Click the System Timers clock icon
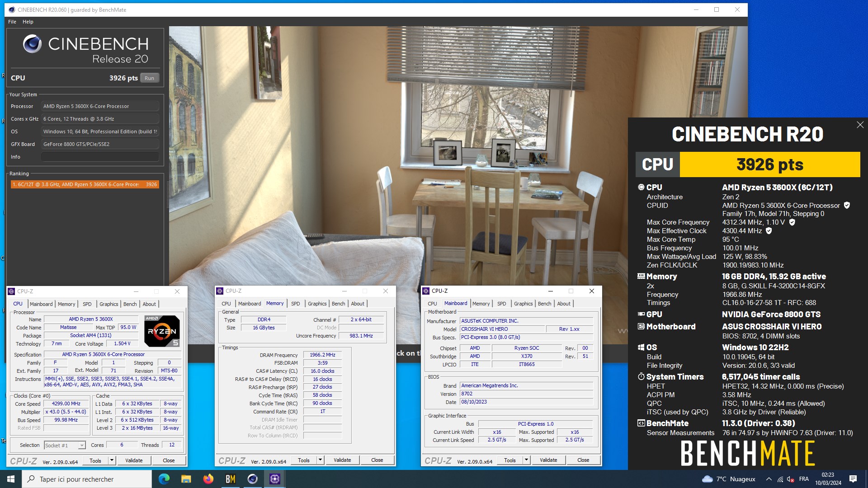 pos(641,376)
